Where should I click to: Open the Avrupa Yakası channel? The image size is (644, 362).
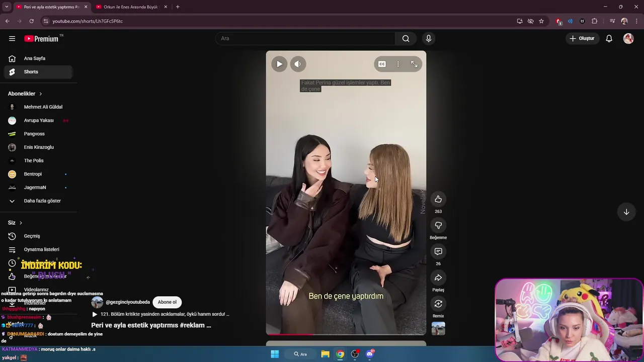point(38,121)
